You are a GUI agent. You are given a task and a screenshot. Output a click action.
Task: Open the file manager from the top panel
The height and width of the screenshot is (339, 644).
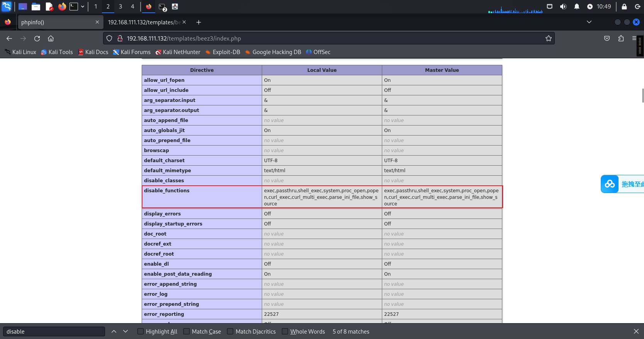point(36,7)
